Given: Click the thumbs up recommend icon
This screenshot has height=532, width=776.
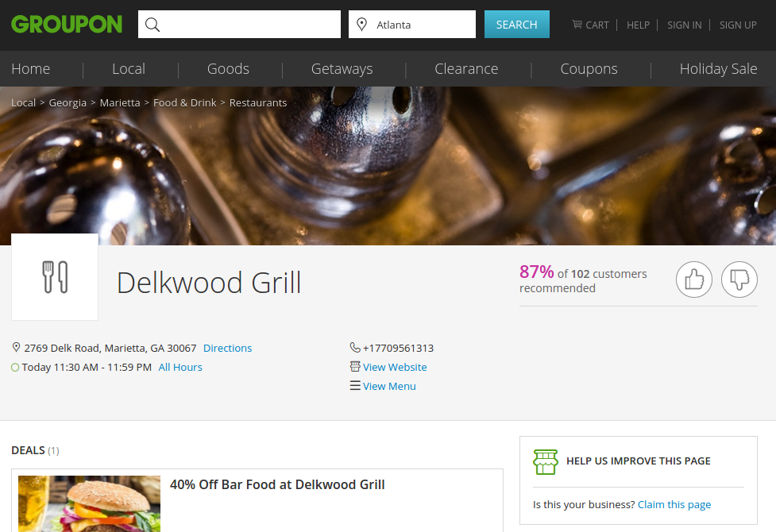Looking at the screenshot, I should click(x=694, y=279).
